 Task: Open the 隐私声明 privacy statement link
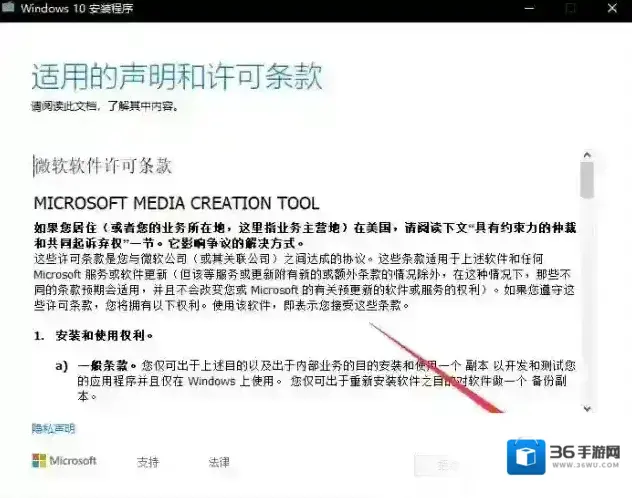pyautogui.click(x=53, y=428)
